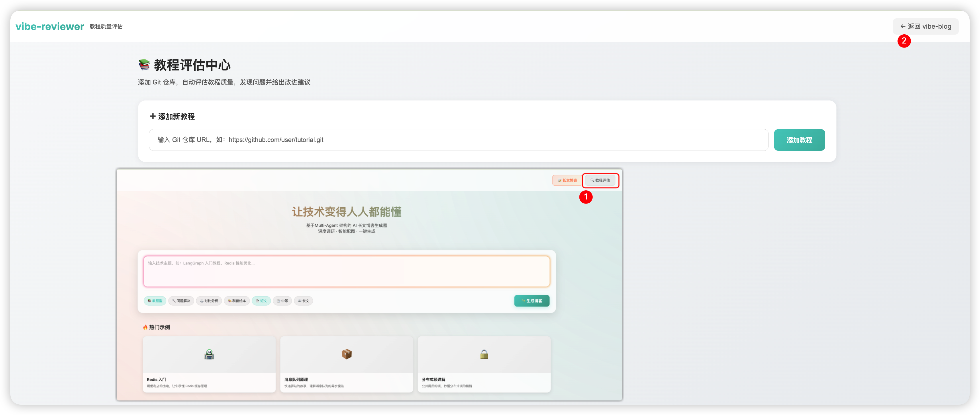Viewport: 980px width, 415px height.
Task: Click the 添加教程 button
Action: 799,140
